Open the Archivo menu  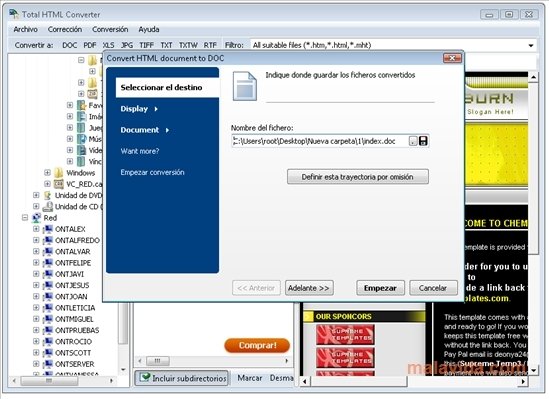point(26,29)
